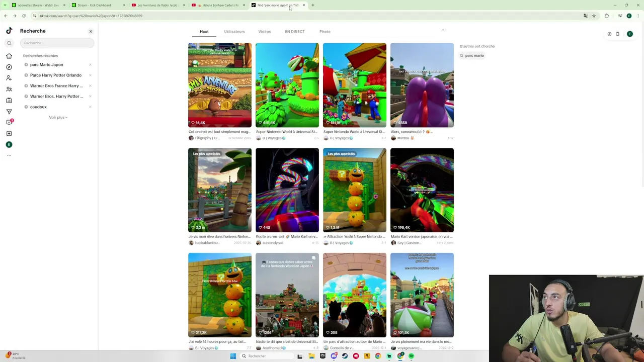This screenshot has height=362, width=644.
Task: Select recent search 'Parce Harry Potter Orlando'
Action: point(55,75)
